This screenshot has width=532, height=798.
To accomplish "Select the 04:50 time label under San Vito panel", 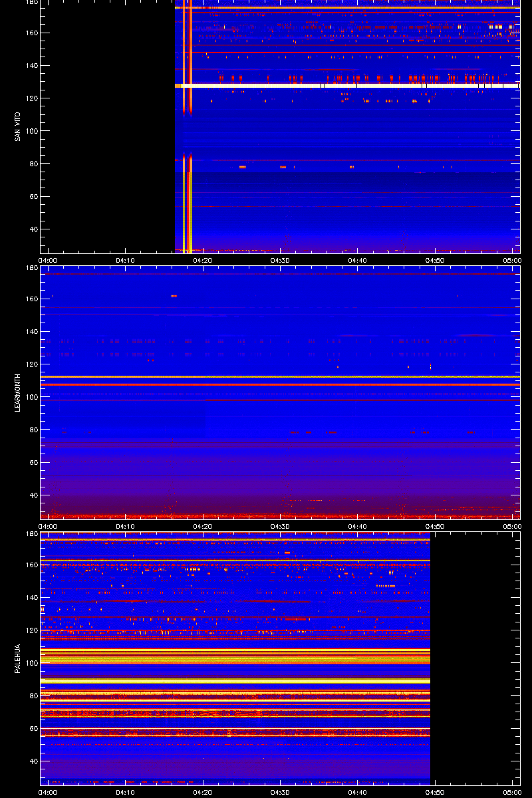I will coord(436,260).
